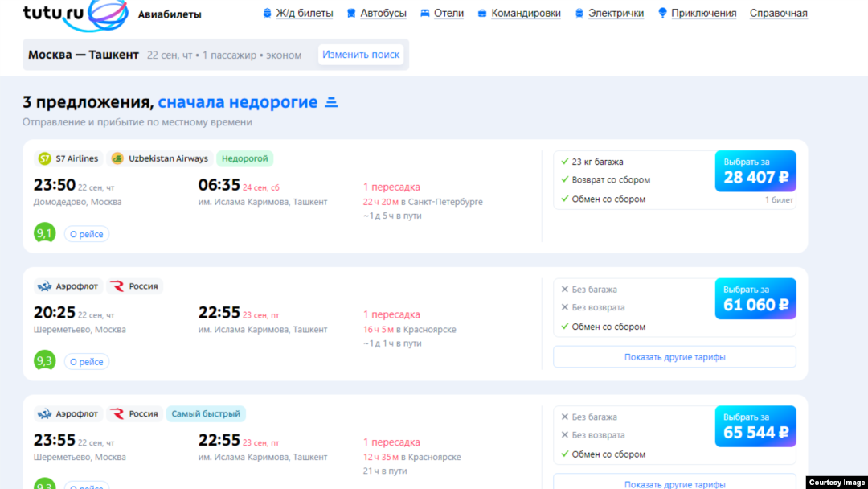Click the Недорогой tag
The image size is (868, 489).
tap(244, 159)
